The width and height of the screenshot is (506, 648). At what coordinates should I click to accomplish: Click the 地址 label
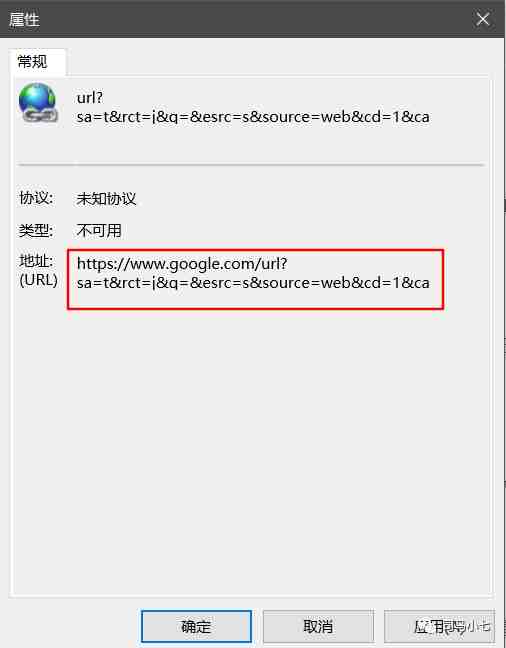[x=36, y=261]
